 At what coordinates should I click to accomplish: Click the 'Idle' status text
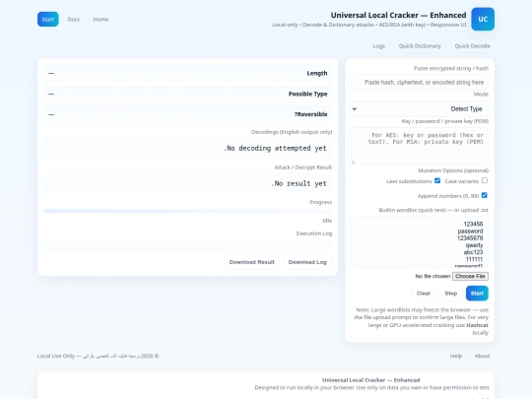coord(327,221)
